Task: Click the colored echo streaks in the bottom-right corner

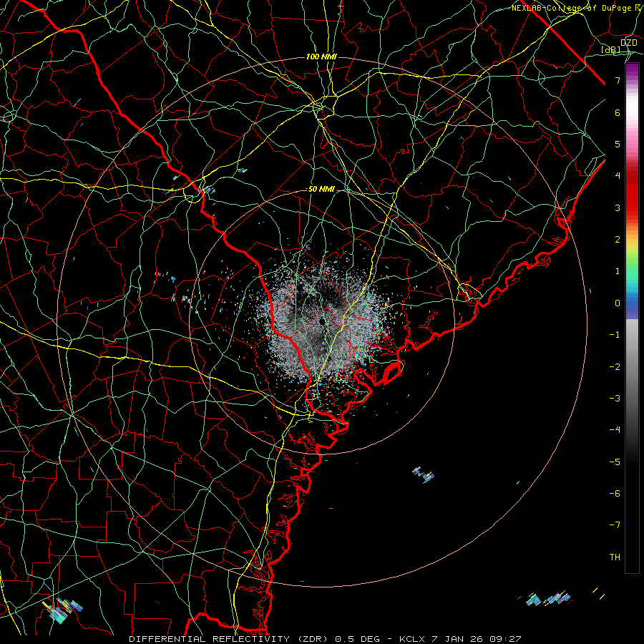Action: (550, 599)
